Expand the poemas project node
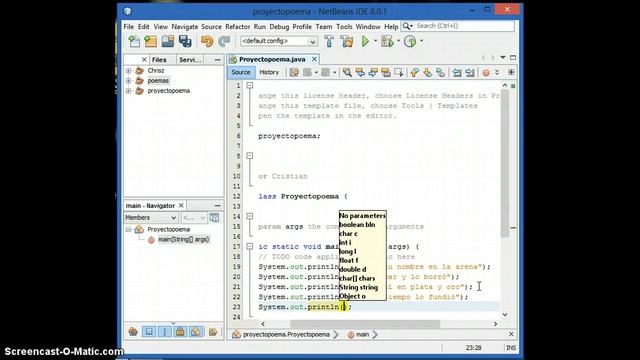640x360 pixels. click(x=129, y=81)
